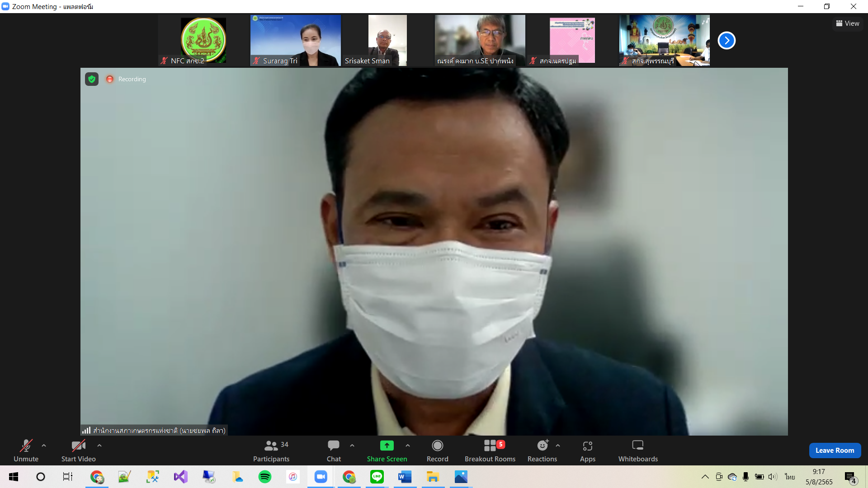868x488 pixels.
Task: Open Whiteboards
Action: [x=638, y=450]
